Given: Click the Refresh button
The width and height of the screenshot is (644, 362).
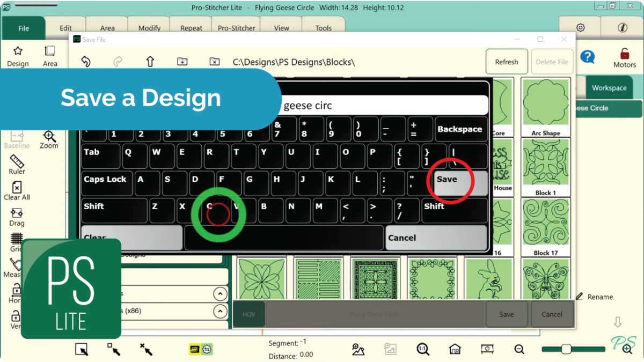Looking at the screenshot, I should click(x=506, y=62).
